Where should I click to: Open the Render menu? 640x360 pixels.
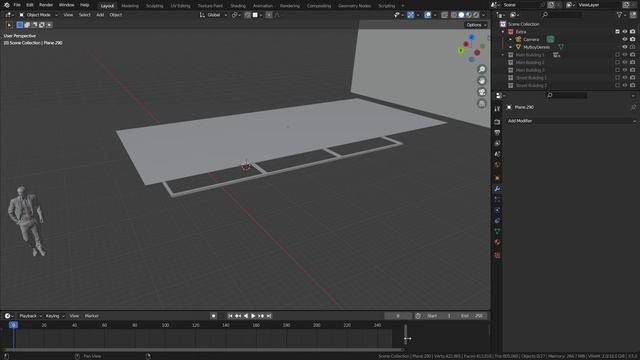[x=46, y=5]
